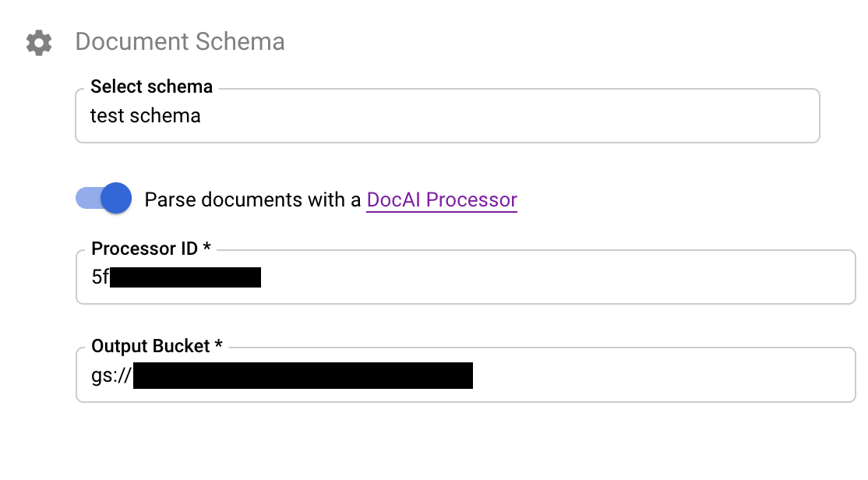The height and width of the screenshot is (480, 868).
Task: Click 'Parse documents with a' label text
Action: coord(252,199)
